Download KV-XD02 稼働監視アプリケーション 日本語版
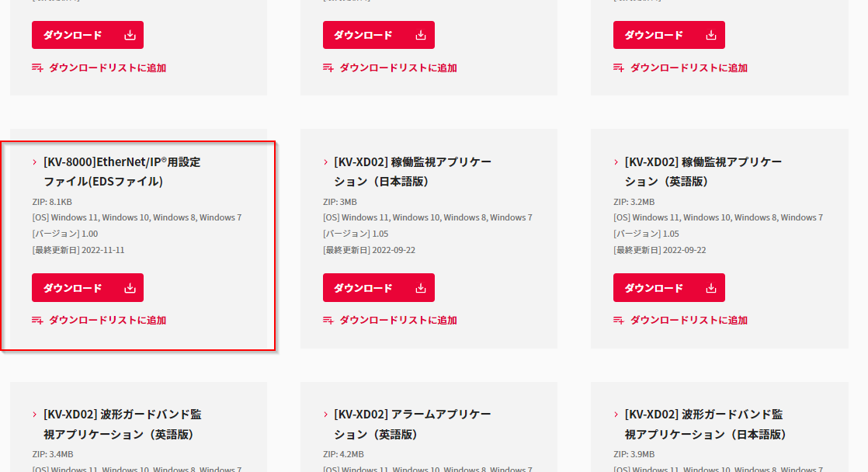The width and height of the screenshot is (868, 472). click(379, 288)
